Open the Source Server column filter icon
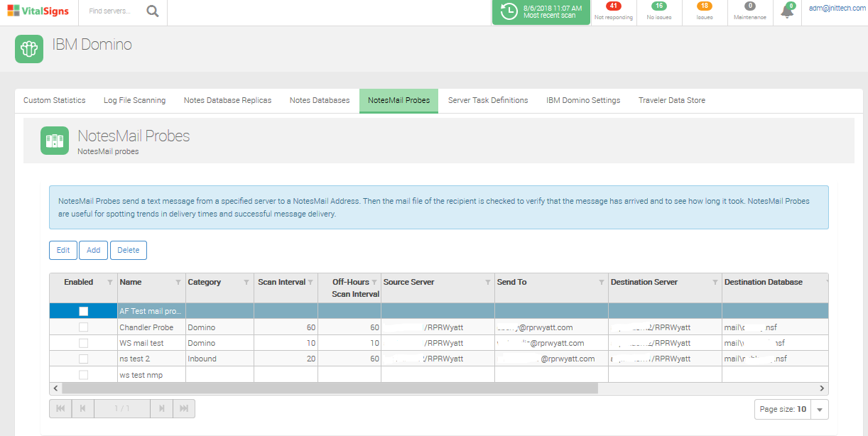This screenshot has width=868, height=436. point(487,283)
